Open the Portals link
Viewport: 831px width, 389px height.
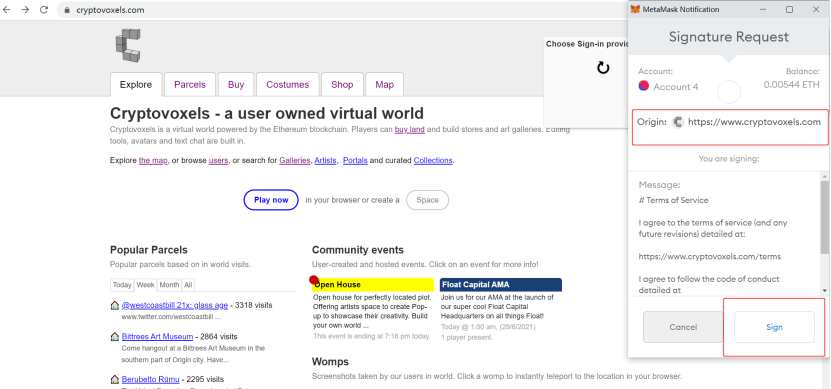coord(355,160)
